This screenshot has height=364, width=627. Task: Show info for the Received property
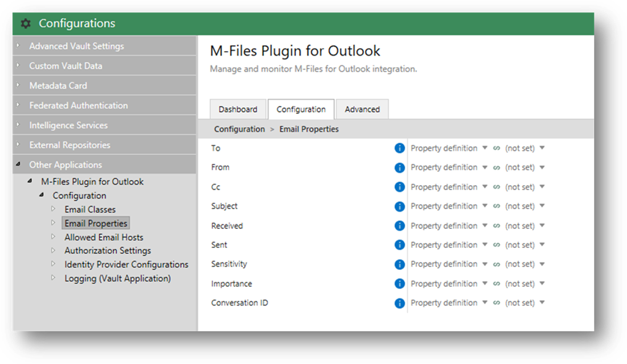tap(400, 226)
